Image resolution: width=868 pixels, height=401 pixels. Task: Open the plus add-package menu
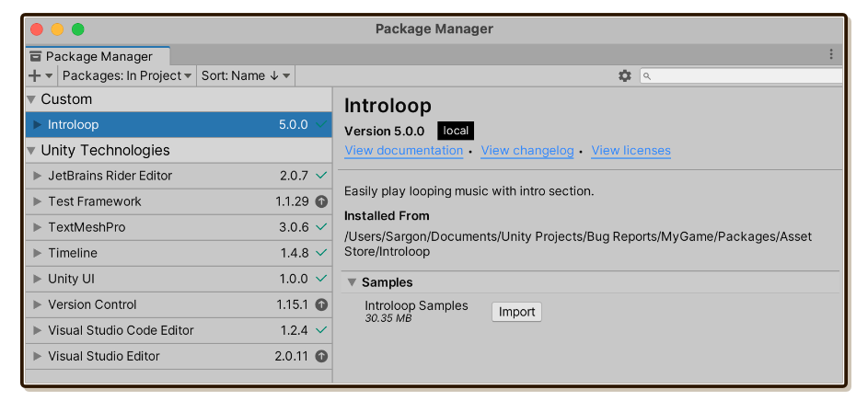[x=41, y=75]
